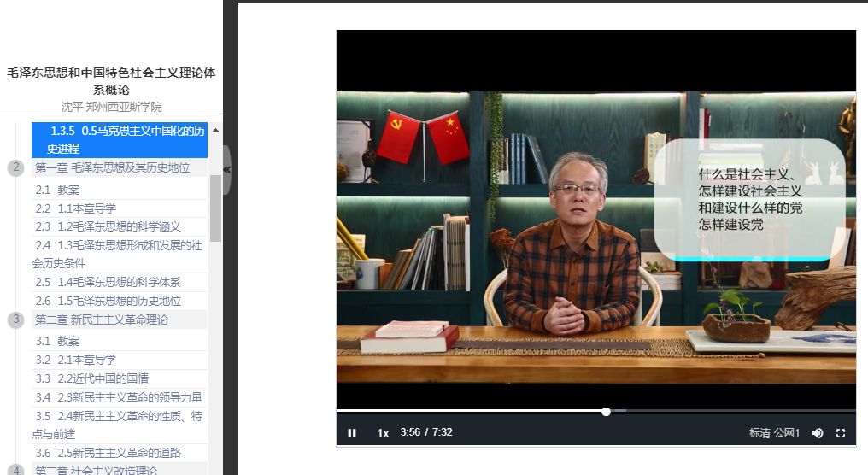Open lesson 2.3 毛泽东思想的科学涵义
The width and height of the screenshot is (868, 475).
click(x=108, y=227)
